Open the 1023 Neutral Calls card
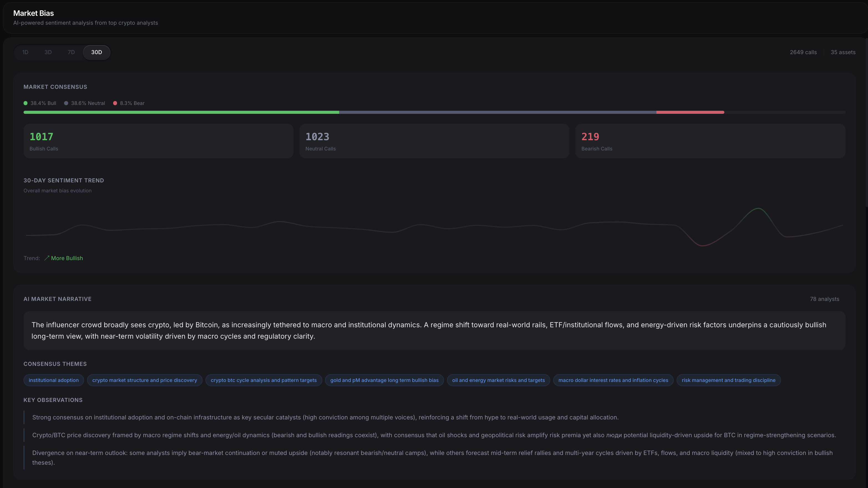 (434, 141)
